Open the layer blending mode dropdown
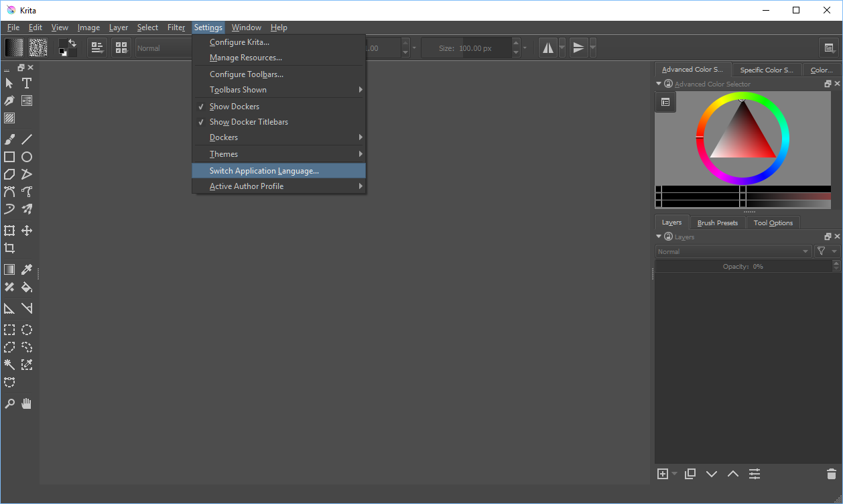843x504 pixels. pyautogui.click(x=733, y=251)
